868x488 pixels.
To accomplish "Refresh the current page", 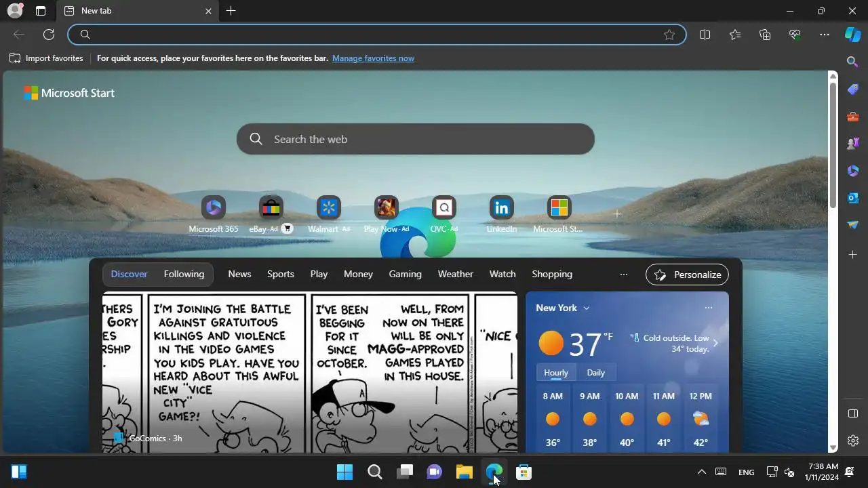I will pyautogui.click(x=49, y=35).
